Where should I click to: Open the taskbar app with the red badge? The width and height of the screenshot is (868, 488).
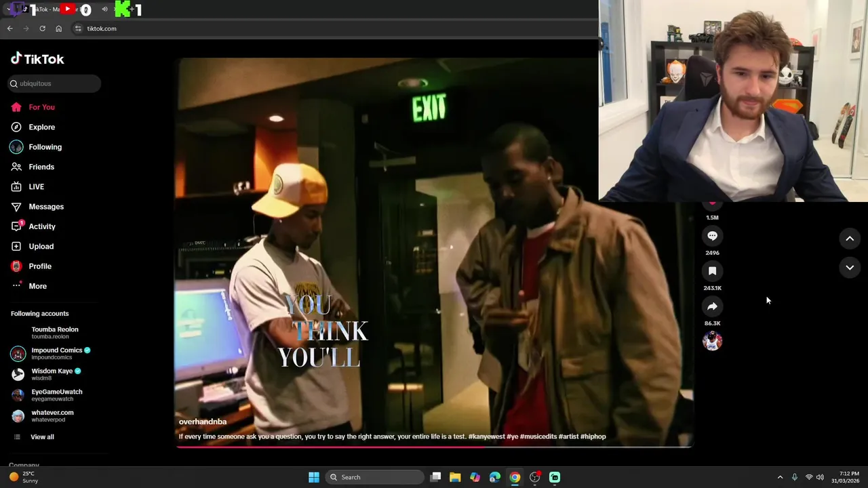(535, 477)
